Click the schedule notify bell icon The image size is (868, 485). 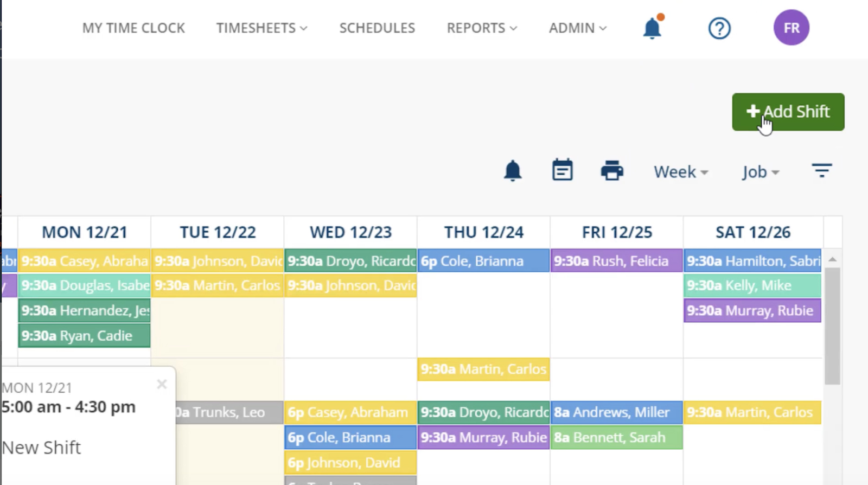(x=512, y=171)
